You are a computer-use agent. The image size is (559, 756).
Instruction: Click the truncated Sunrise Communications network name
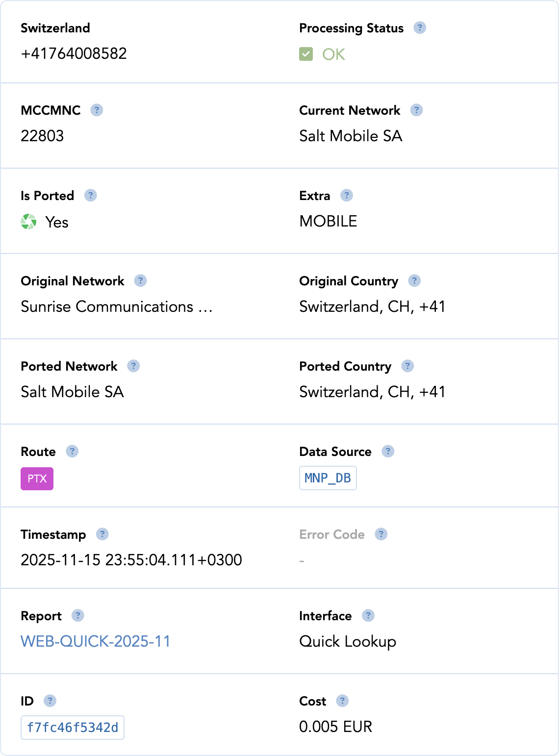(x=116, y=307)
